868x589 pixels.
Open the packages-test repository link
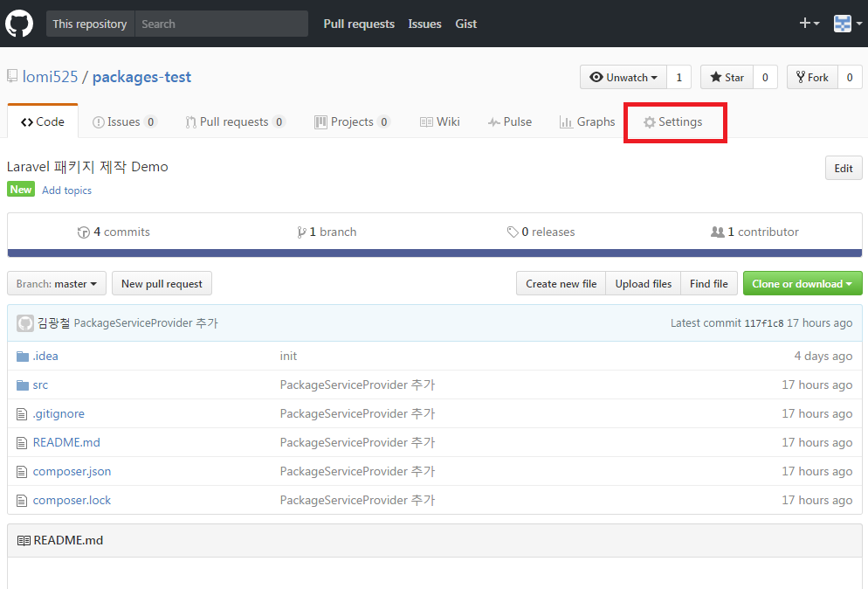coord(141,76)
